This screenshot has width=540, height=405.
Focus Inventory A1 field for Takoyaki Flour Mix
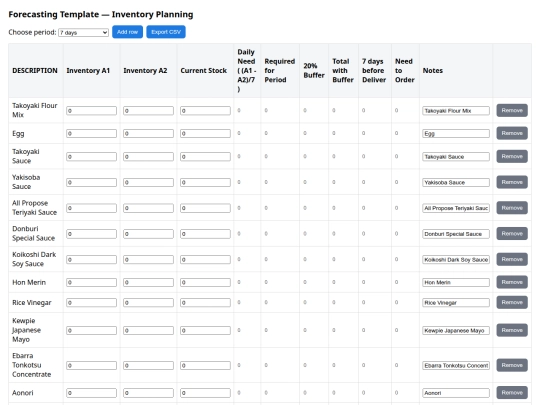91,111
